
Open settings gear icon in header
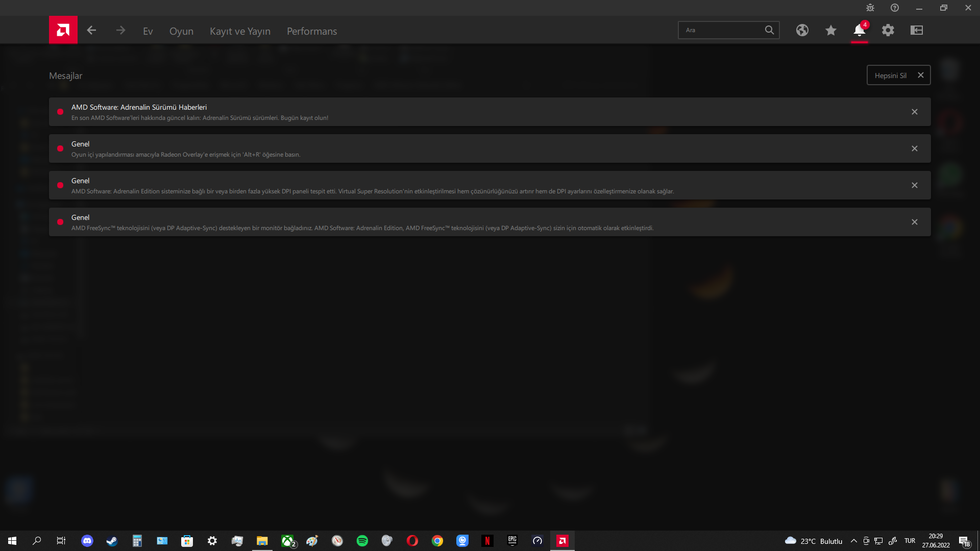pos(888,31)
